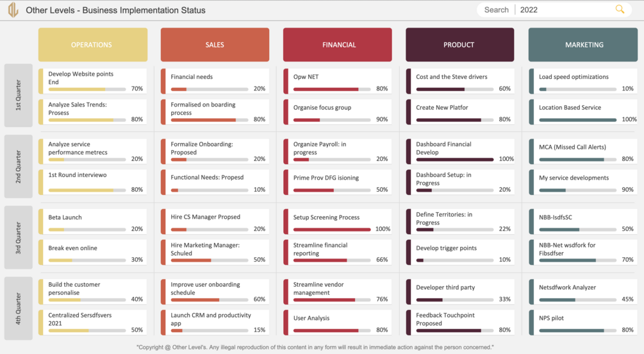Select the 3rd Quarter row label
Screen dimensions: 644x354
(x=19, y=238)
